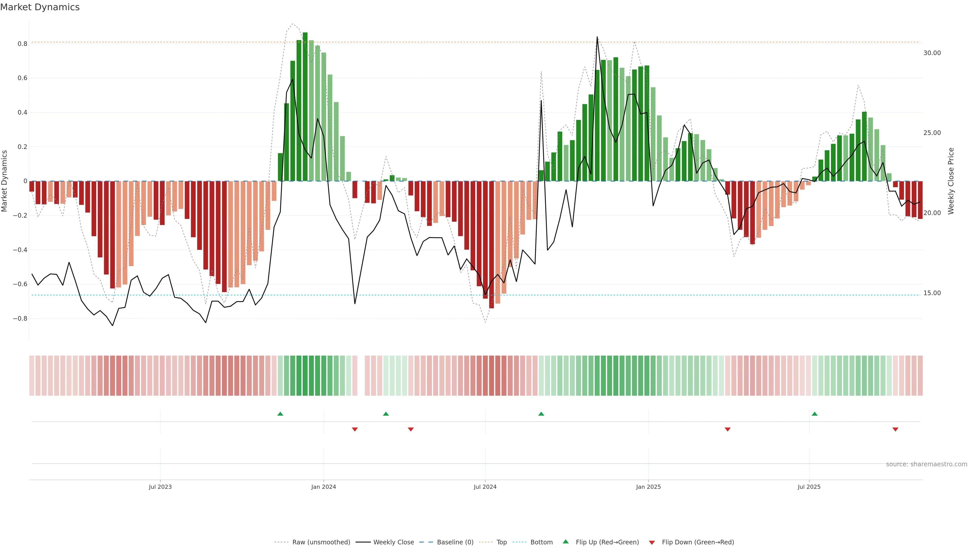Click the green triangle icon in the legend
The height and width of the screenshot is (551, 980).
click(x=566, y=542)
